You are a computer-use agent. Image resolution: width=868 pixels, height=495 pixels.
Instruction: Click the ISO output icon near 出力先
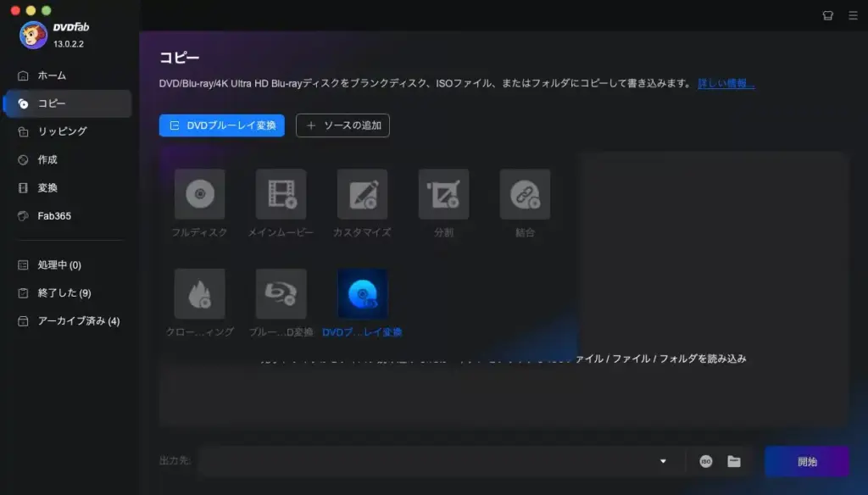pos(708,462)
